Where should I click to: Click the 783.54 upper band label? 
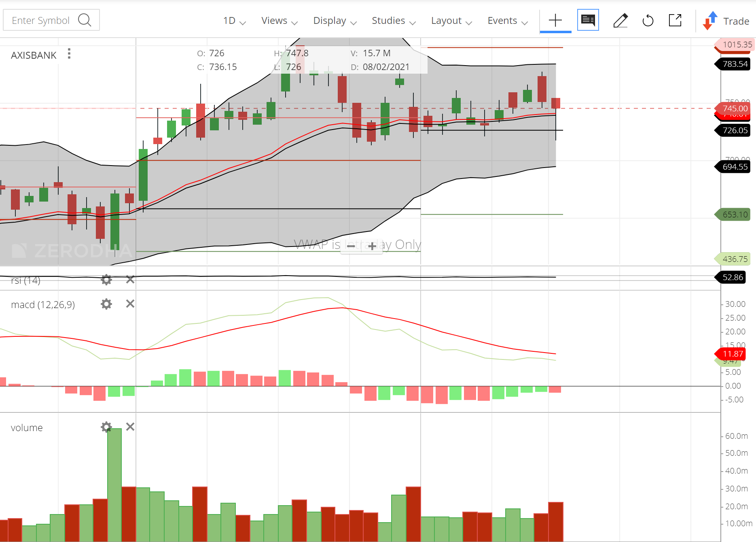tap(733, 64)
